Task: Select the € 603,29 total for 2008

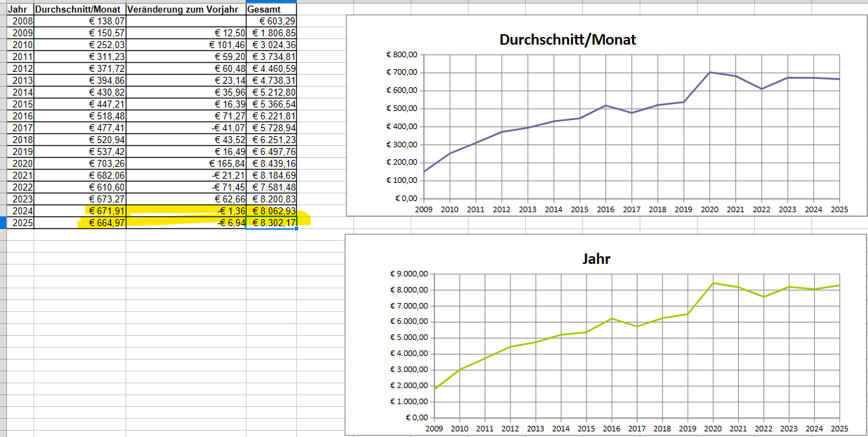Action: (271, 21)
